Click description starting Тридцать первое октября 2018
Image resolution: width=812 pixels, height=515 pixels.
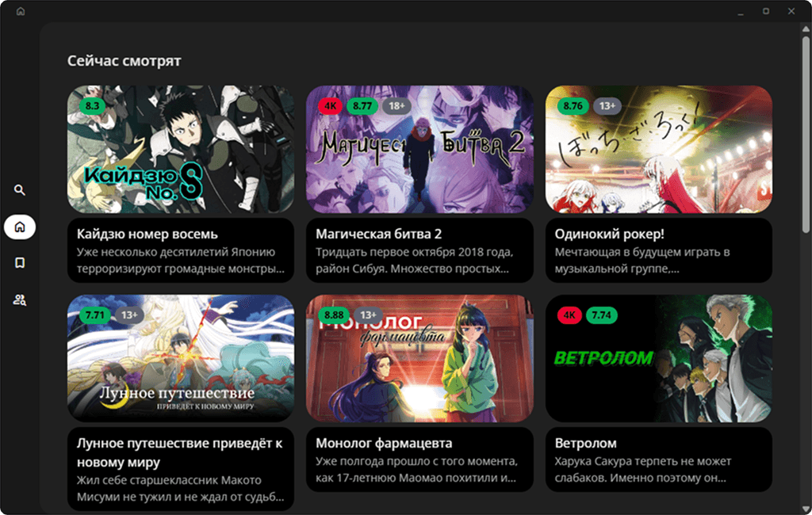click(x=414, y=261)
